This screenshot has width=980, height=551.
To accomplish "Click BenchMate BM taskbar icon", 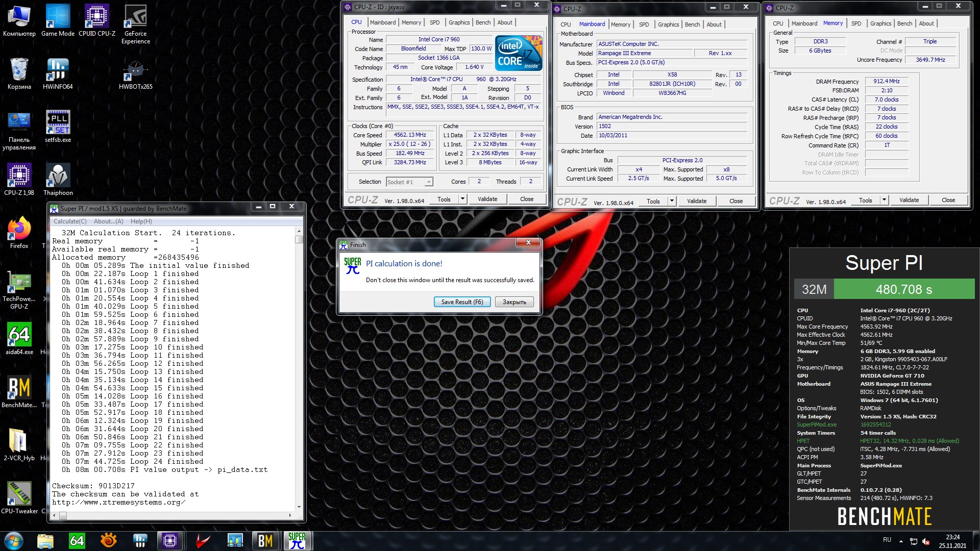I will 265,541.
